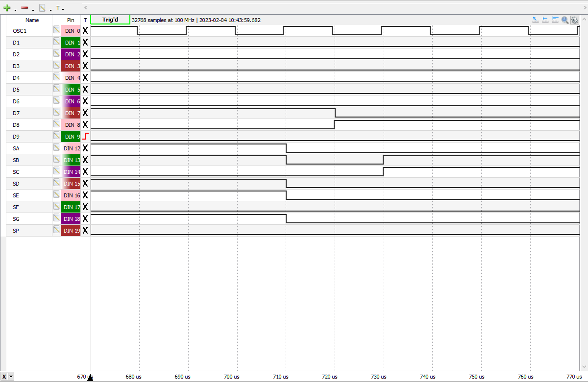Edit D2 signal via its pencil icon
The image size is (588, 382).
[x=57, y=54]
